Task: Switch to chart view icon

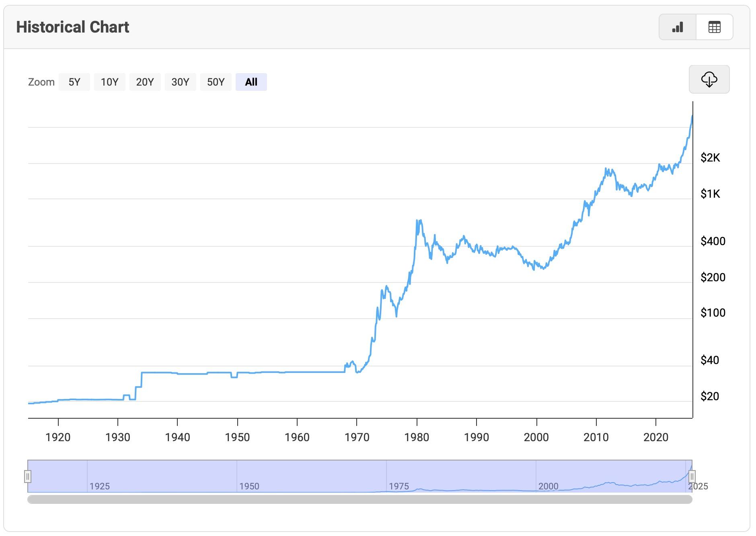Action: [678, 27]
